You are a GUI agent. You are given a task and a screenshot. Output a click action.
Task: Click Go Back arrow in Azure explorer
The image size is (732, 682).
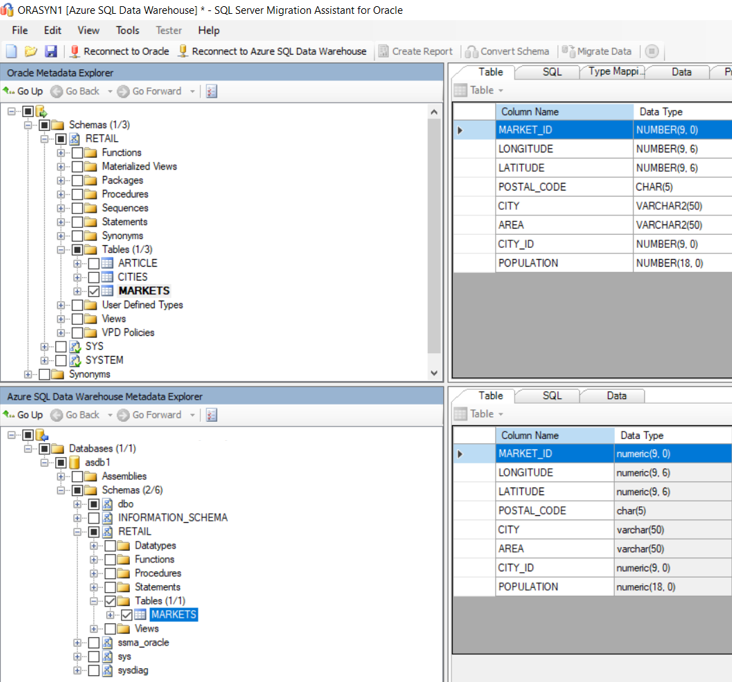(x=56, y=415)
